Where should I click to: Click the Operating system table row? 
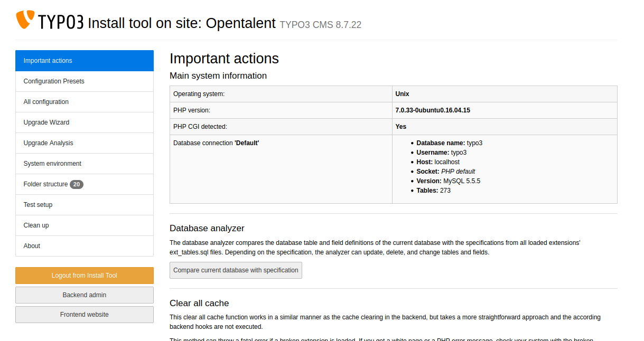[393, 94]
